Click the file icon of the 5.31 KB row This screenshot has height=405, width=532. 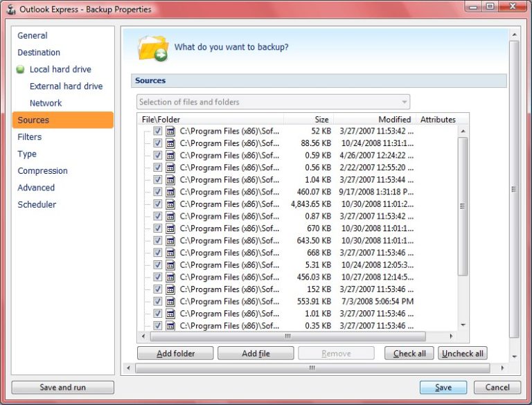[170, 265]
